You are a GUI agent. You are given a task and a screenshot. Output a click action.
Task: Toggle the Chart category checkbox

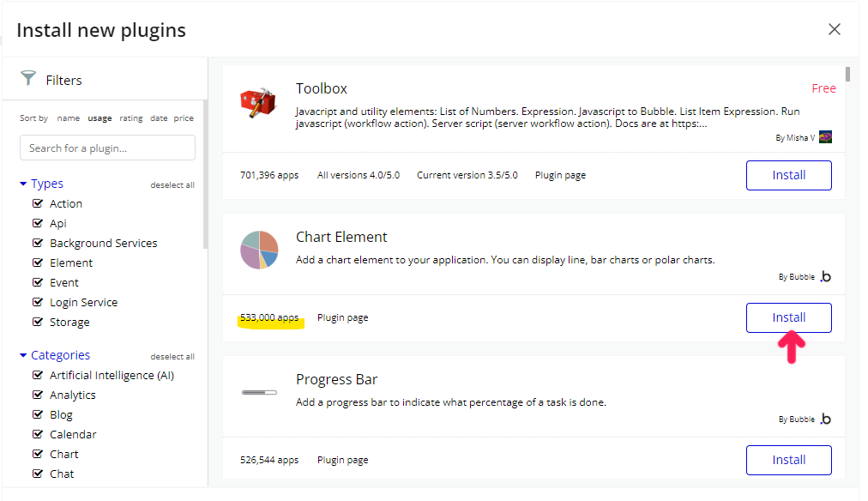[38, 454]
